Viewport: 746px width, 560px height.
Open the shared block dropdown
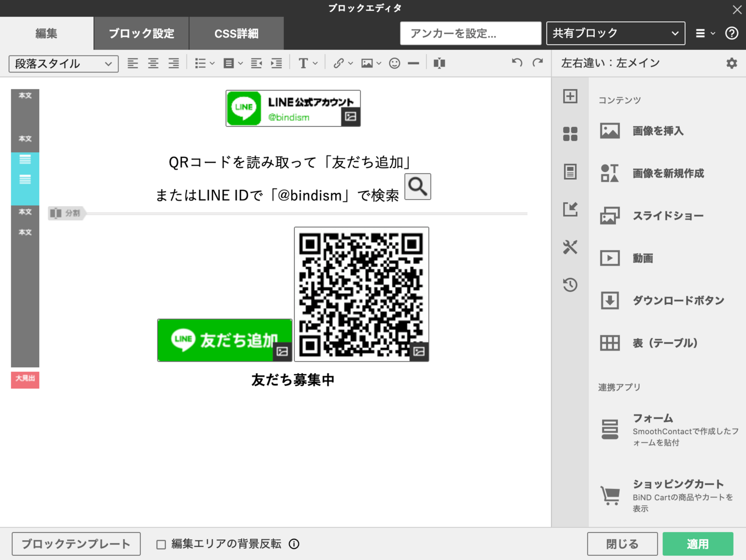615,33
